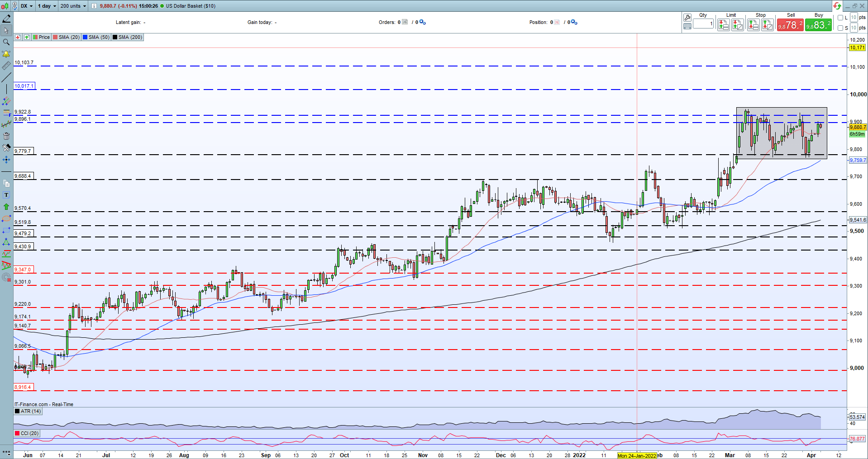The image size is (868, 459).
Task: Open the 200 units history dropdown
Action: (73, 6)
